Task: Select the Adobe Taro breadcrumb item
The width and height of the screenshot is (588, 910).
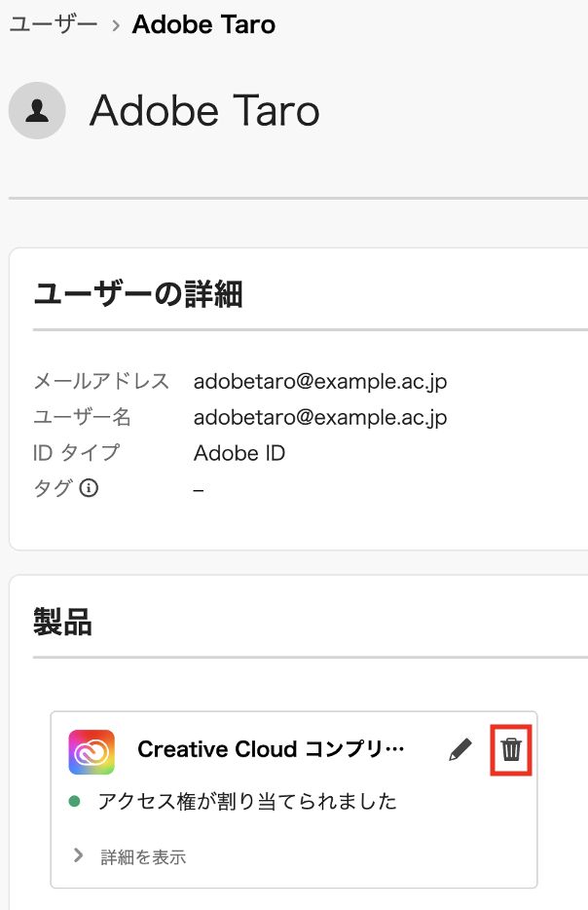Action: [x=203, y=24]
